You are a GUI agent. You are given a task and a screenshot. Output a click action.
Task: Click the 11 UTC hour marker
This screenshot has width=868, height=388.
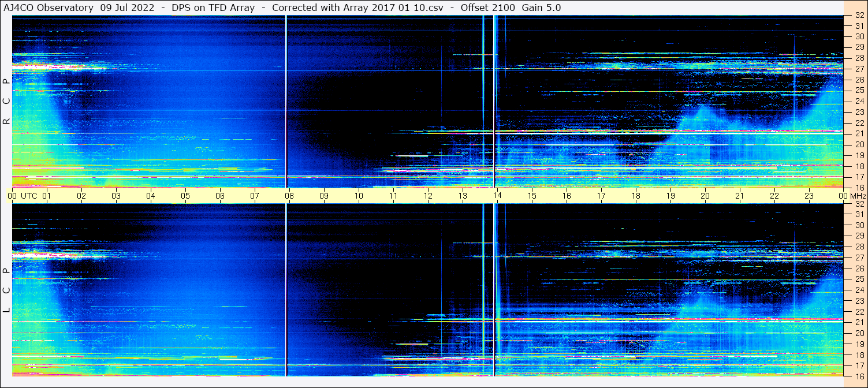click(x=393, y=196)
